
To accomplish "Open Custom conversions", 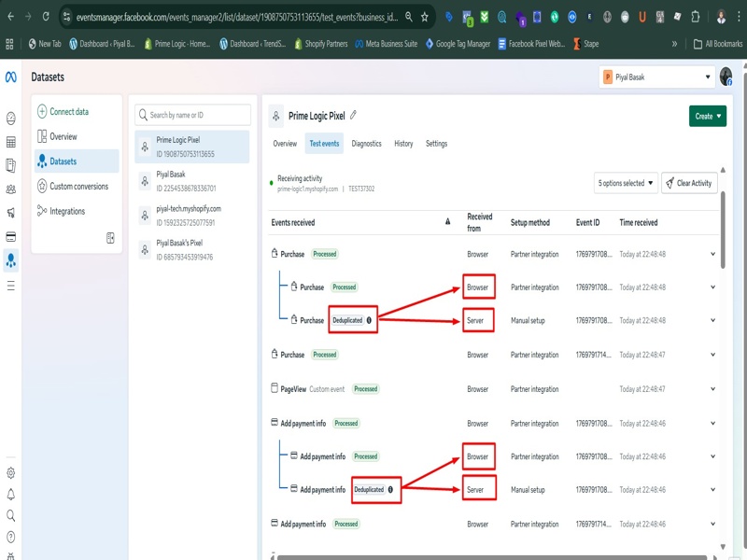I will click(x=77, y=186).
